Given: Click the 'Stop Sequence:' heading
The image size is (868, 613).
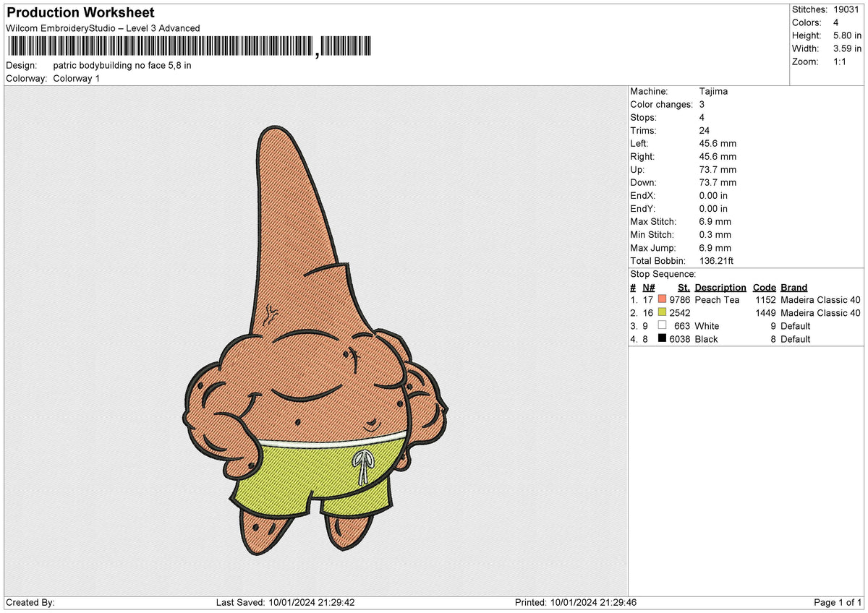Looking at the screenshot, I should click(663, 274).
